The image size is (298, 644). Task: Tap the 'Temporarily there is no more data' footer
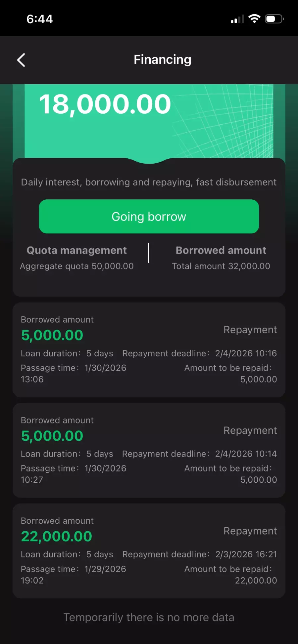pos(149,617)
